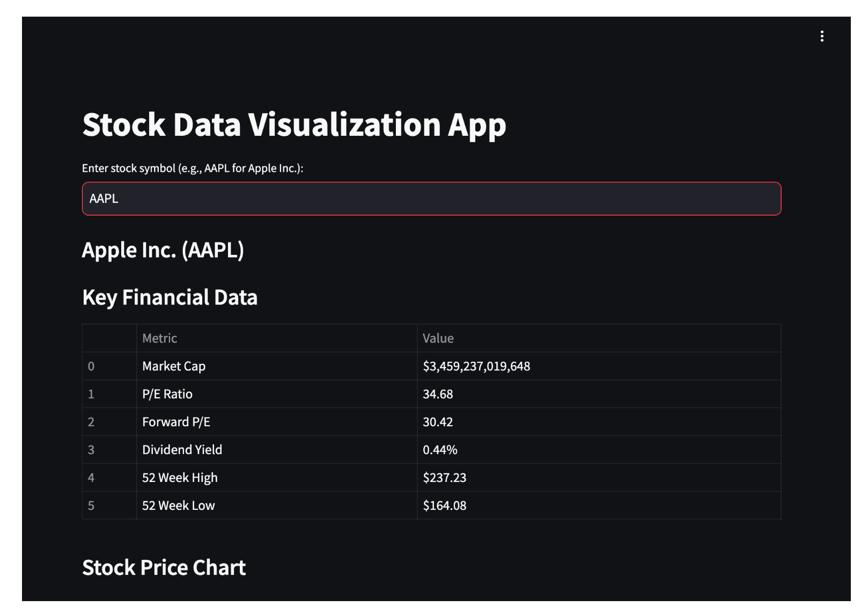This screenshot has width=868, height=614.
Task: Select row index 5 in the table
Action: [x=91, y=506]
